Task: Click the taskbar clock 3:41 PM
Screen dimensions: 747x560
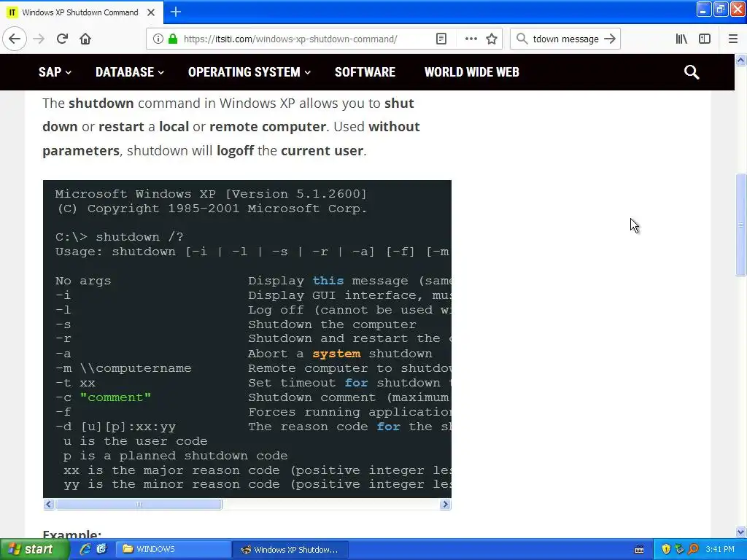Action: (720, 549)
